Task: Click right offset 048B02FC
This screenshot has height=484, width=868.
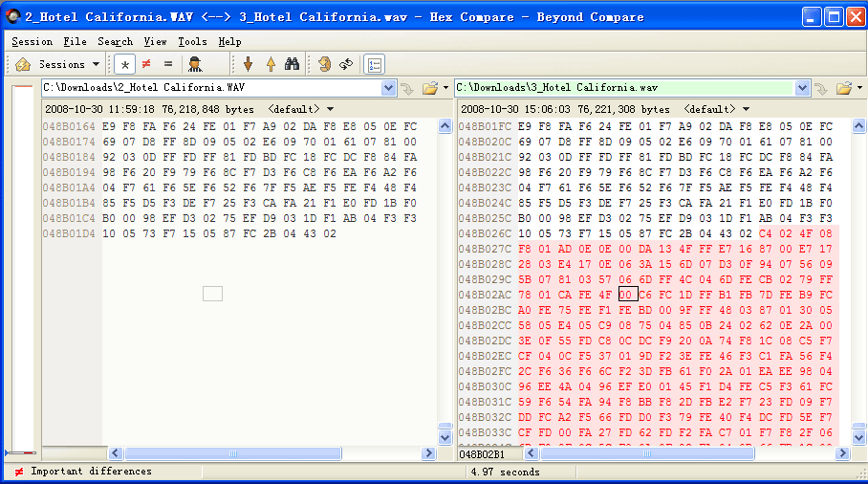Action: tap(485, 371)
